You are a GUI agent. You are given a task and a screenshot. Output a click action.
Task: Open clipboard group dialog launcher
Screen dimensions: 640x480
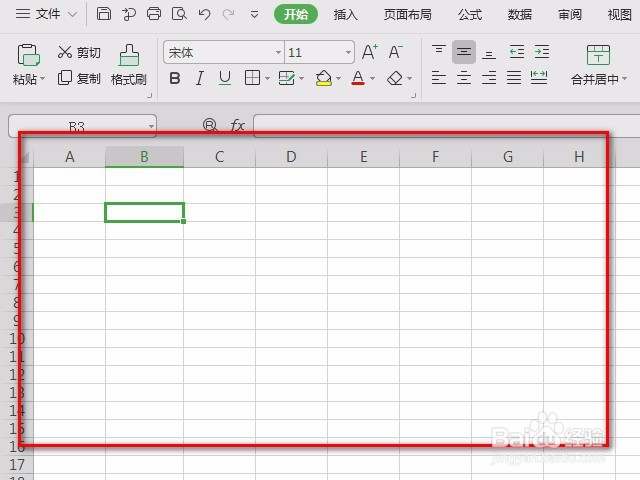(x=149, y=96)
